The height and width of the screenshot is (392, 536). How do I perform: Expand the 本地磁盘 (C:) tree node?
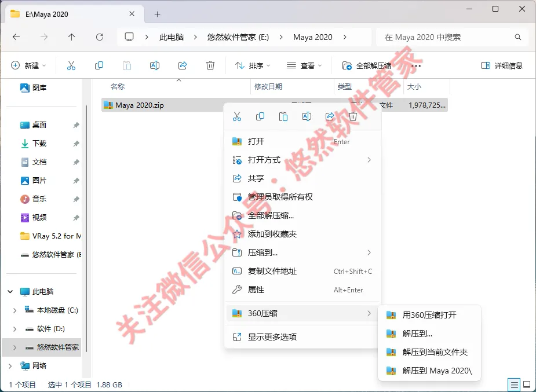coord(14,310)
